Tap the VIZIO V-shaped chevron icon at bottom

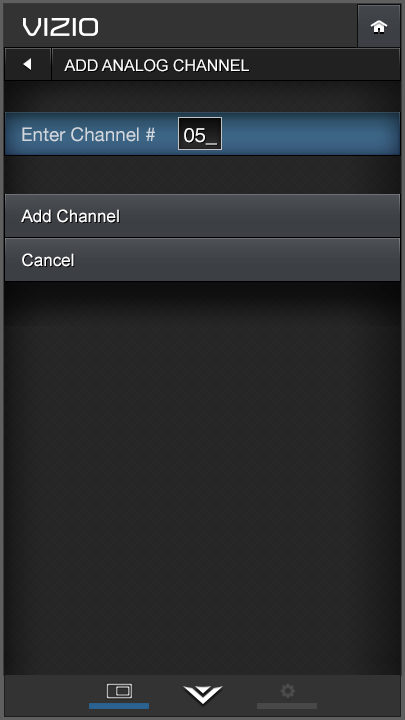(x=202, y=694)
